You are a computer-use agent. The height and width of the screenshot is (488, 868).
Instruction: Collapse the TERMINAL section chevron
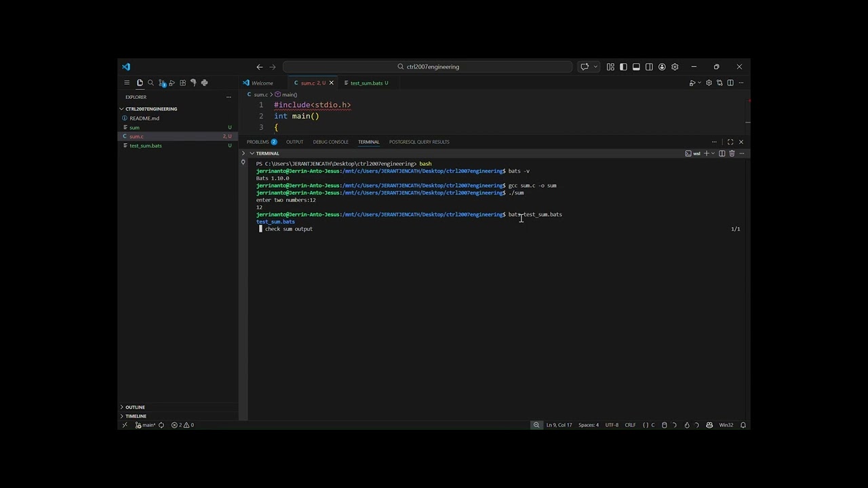coord(252,153)
